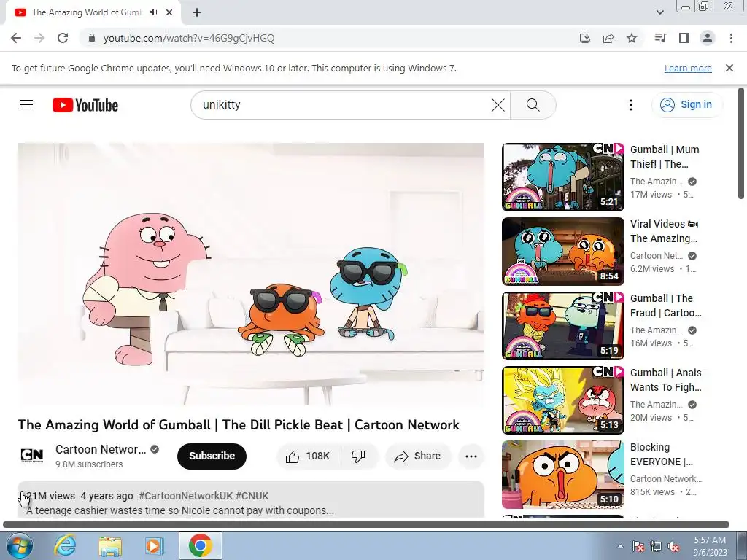Click title 'Blocking EVERYONE |...'
The image size is (747, 560).
pos(661,454)
